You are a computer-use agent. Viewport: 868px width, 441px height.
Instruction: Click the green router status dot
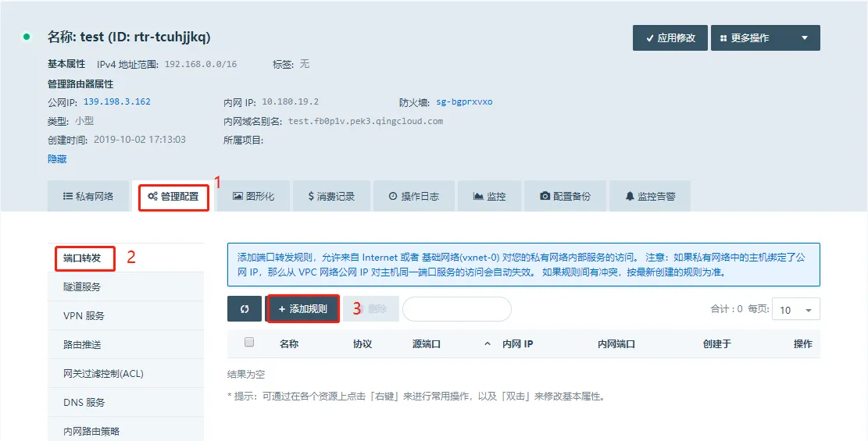27,37
